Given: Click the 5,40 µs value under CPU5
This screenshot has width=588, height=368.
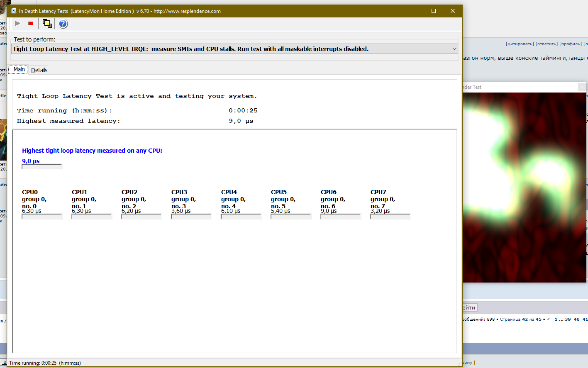Looking at the screenshot, I should [281, 211].
